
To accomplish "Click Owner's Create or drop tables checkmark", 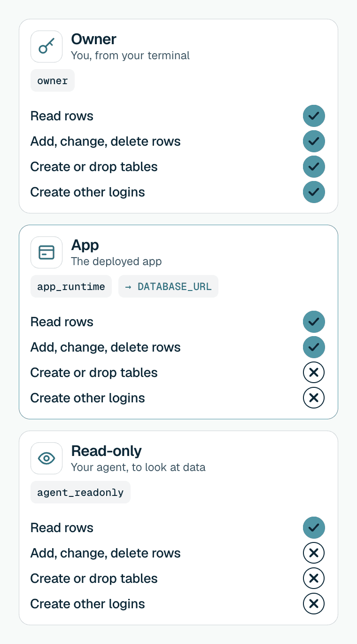I will click(314, 166).
